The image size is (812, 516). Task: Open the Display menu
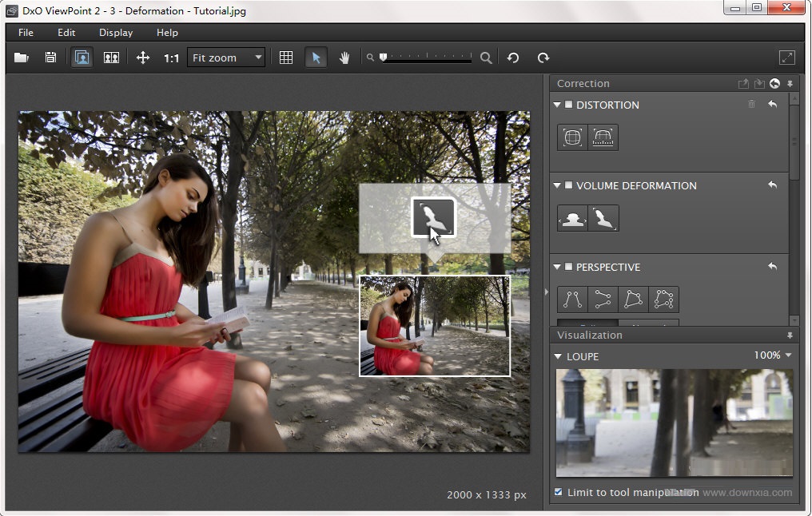[x=116, y=33]
